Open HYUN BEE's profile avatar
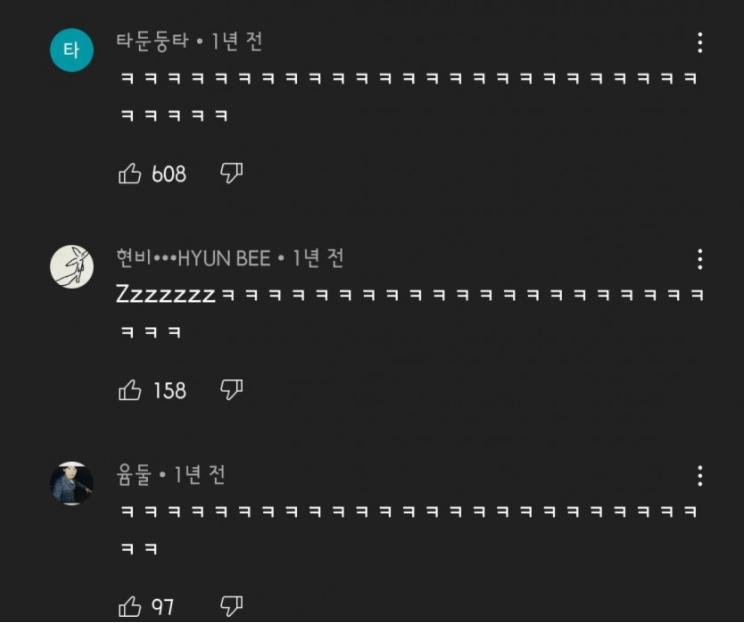Image resolution: width=744 pixels, height=623 pixels. (72, 267)
